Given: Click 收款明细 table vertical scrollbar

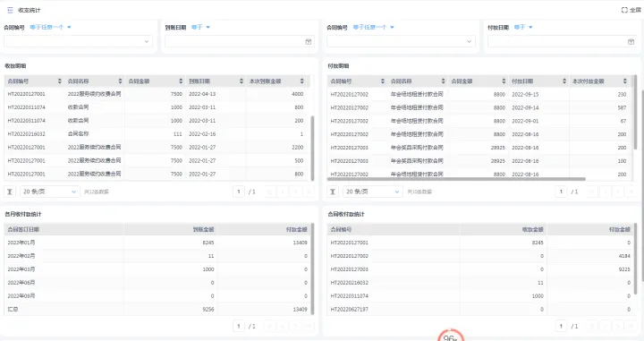Looking at the screenshot, I should 312,148.
